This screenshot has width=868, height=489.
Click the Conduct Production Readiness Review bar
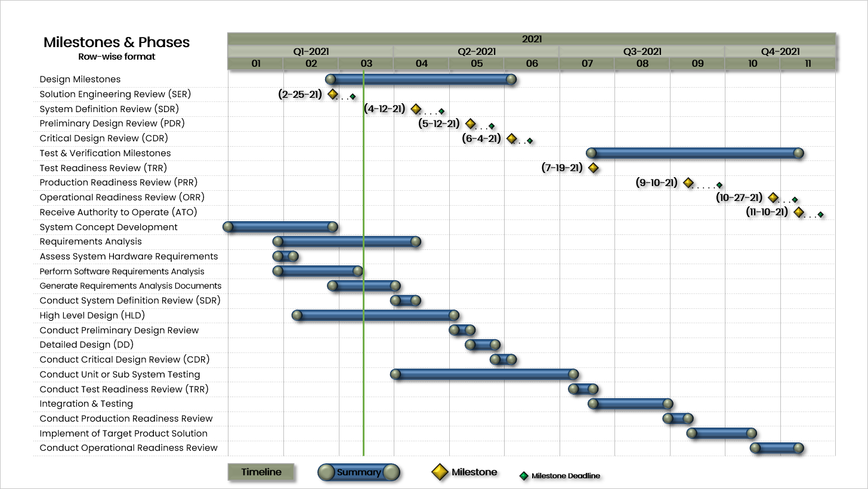point(678,419)
